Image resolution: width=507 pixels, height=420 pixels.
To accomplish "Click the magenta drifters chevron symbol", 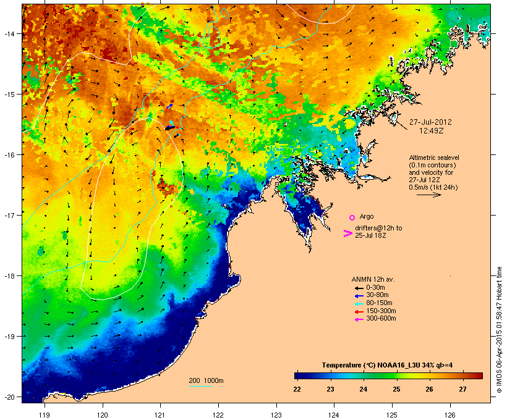I will pyautogui.click(x=347, y=233).
